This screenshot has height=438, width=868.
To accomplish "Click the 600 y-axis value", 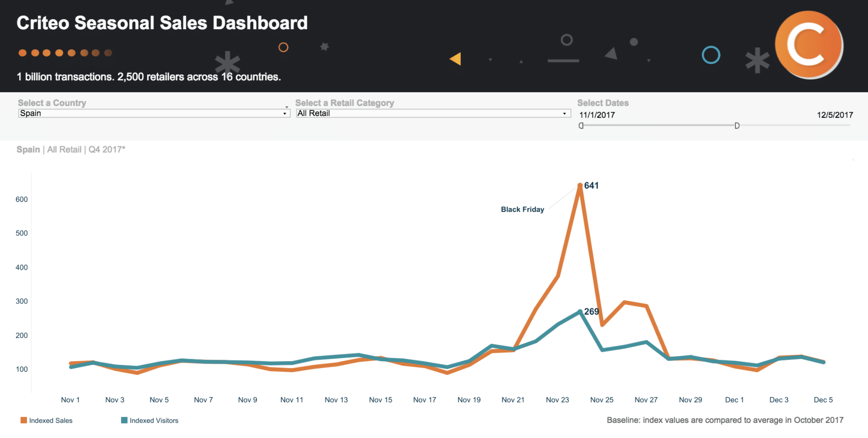I will tap(22, 199).
